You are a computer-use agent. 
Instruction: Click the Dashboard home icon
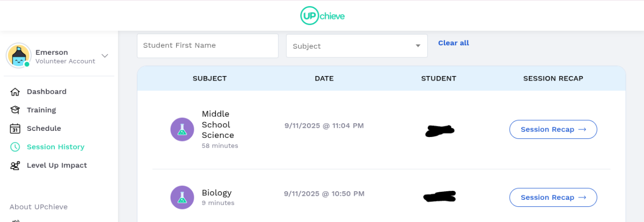15,92
